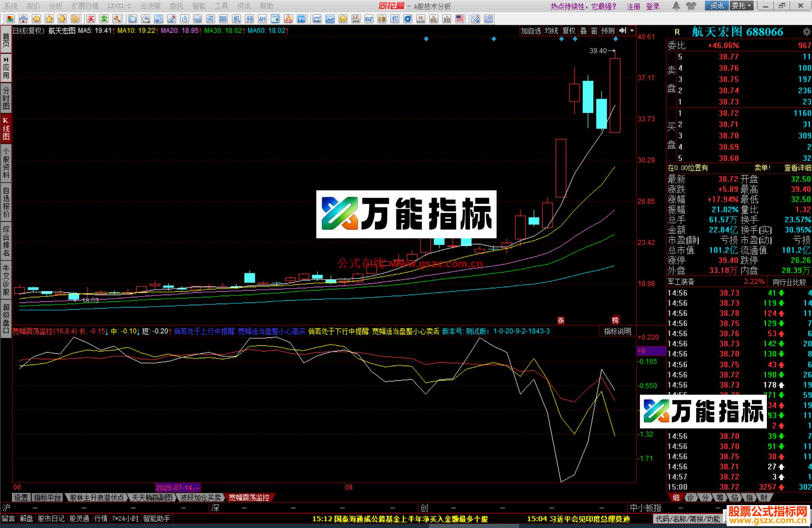This screenshot has height=528, width=812.
Task: Toggle 均线 moving average display
Action: click(x=551, y=31)
